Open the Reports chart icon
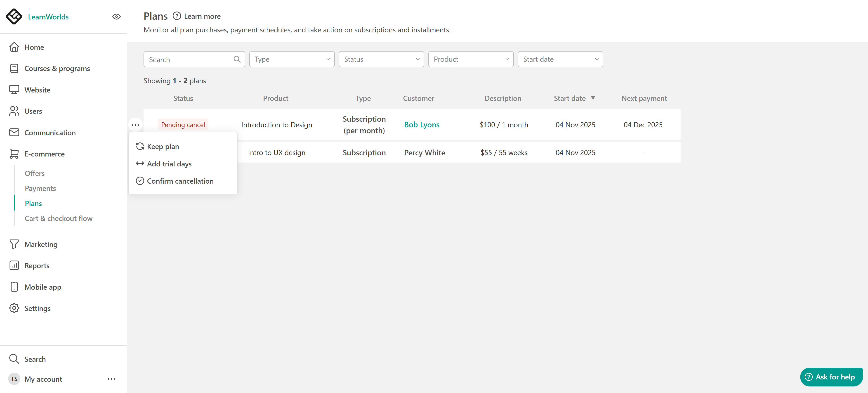This screenshot has height=393, width=868. pos(14,266)
